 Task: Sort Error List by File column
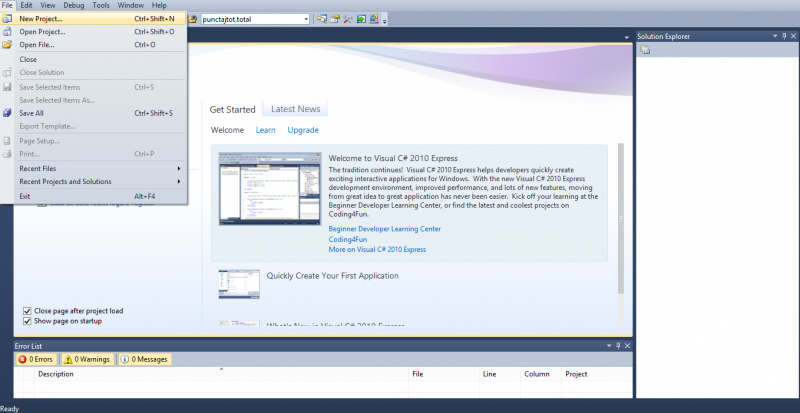(x=444, y=374)
